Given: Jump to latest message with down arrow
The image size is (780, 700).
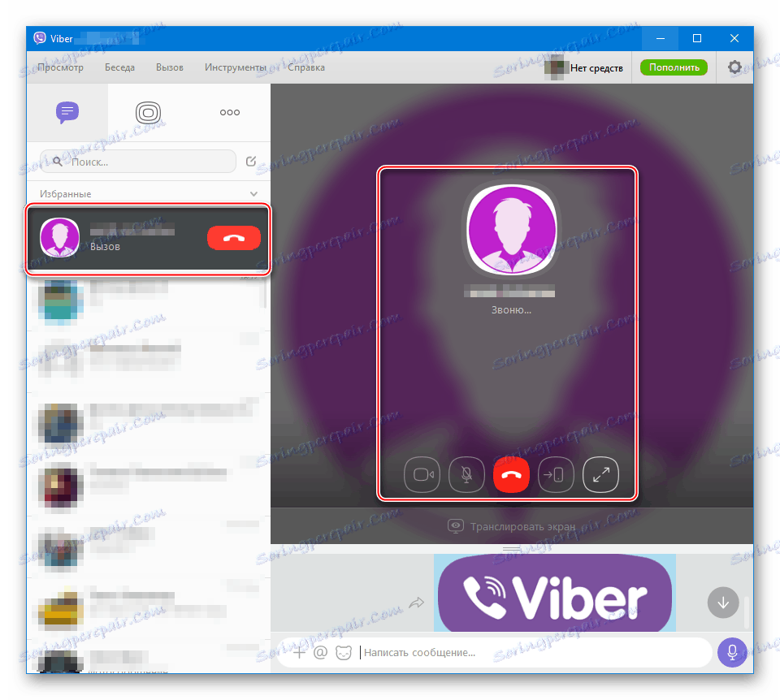Looking at the screenshot, I should (723, 603).
